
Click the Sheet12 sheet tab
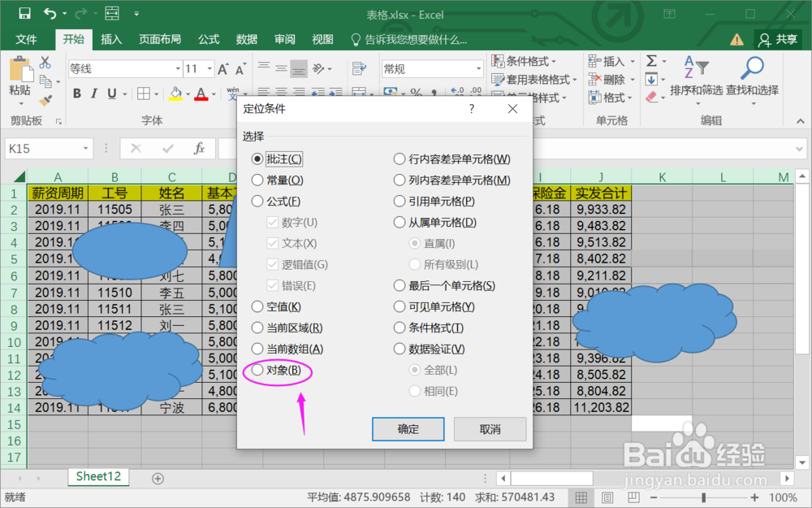[97, 478]
